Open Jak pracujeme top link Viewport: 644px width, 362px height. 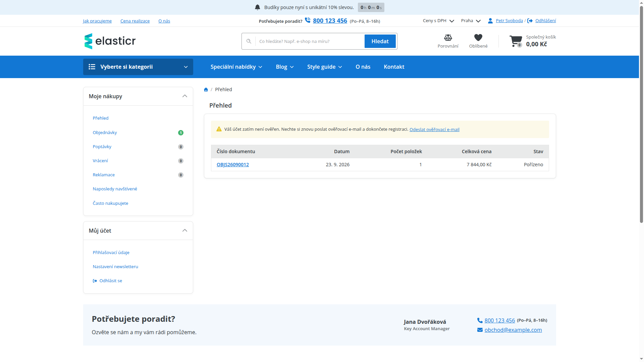click(x=97, y=21)
